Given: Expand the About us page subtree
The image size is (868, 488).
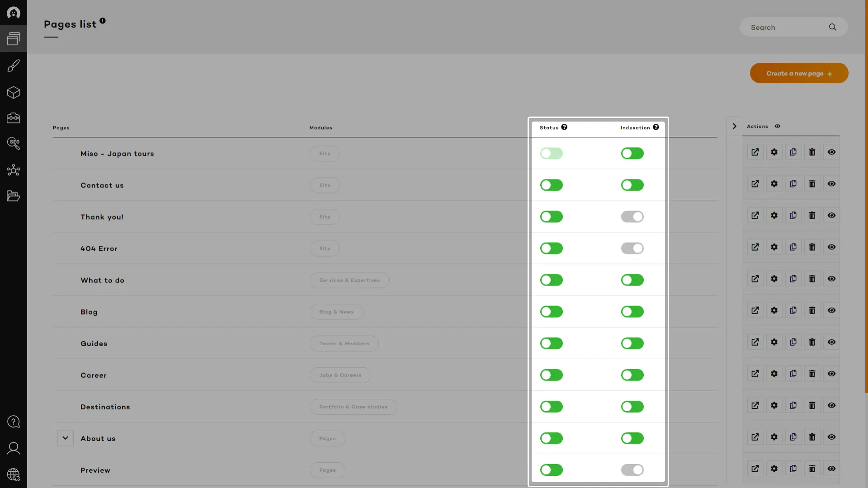Looking at the screenshot, I should click(x=65, y=438).
